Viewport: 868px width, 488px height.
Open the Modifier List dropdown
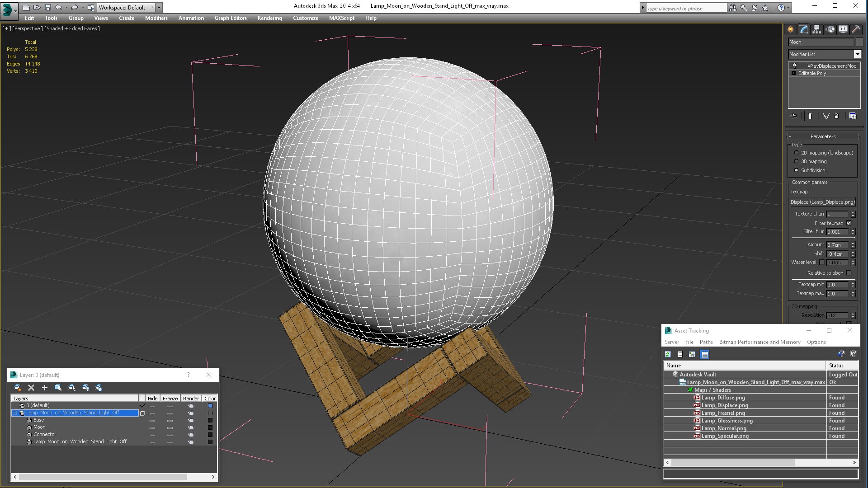[x=857, y=54]
